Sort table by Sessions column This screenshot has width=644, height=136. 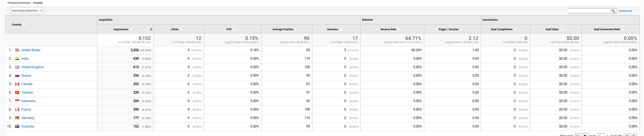pos(332,29)
